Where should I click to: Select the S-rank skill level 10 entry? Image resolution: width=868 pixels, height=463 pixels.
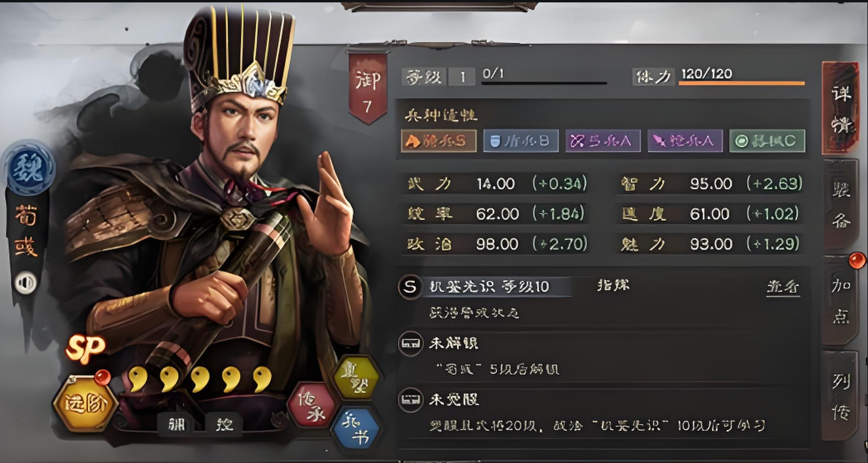click(485, 287)
